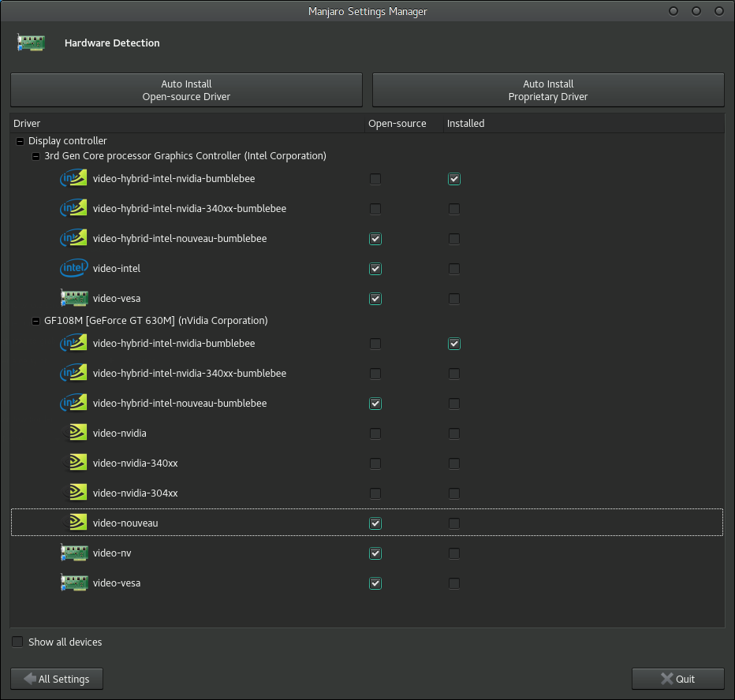
Task: Toggle Installed checkbox for video-intel
Action: click(x=453, y=269)
